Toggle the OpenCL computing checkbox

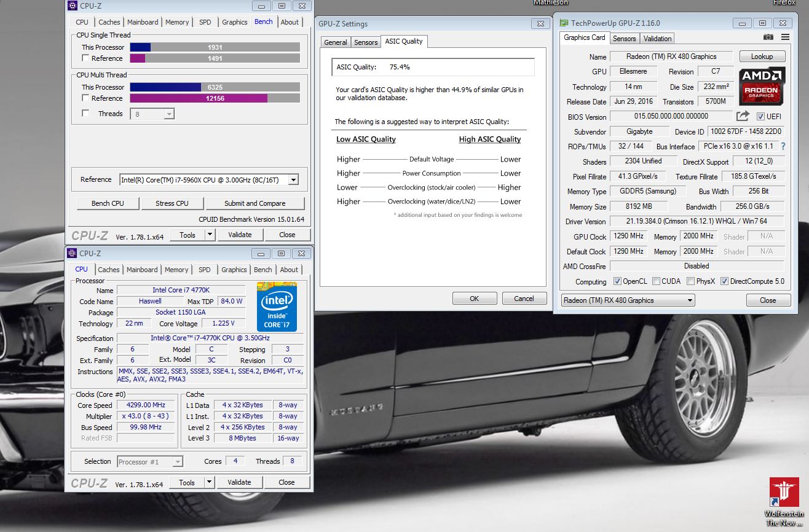point(617,281)
